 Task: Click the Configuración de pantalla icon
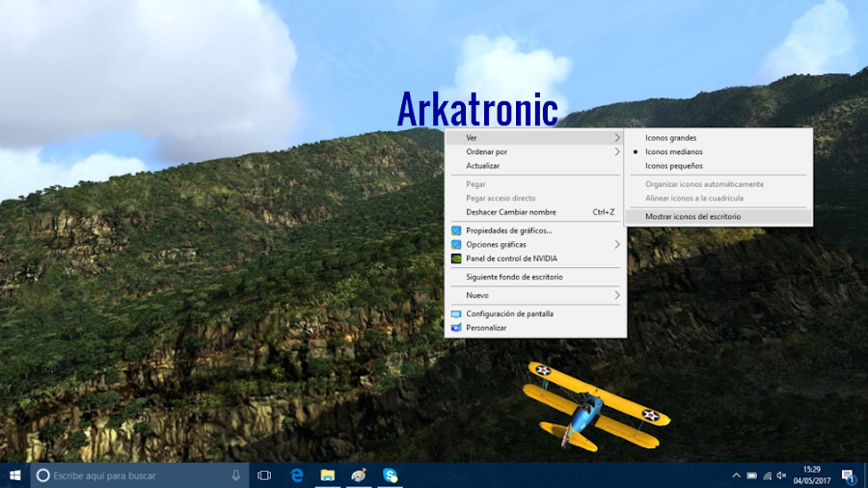[x=456, y=313]
